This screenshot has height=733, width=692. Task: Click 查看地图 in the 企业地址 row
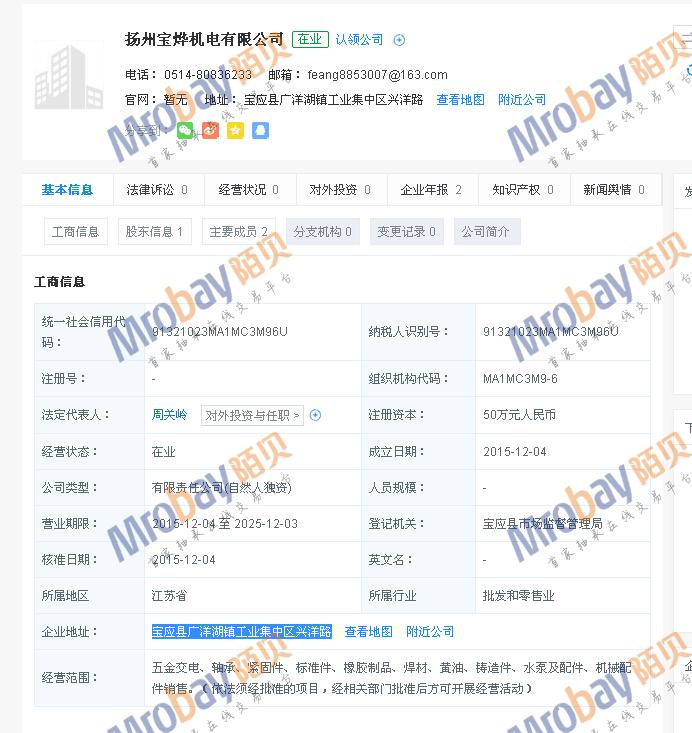tap(368, 632)
